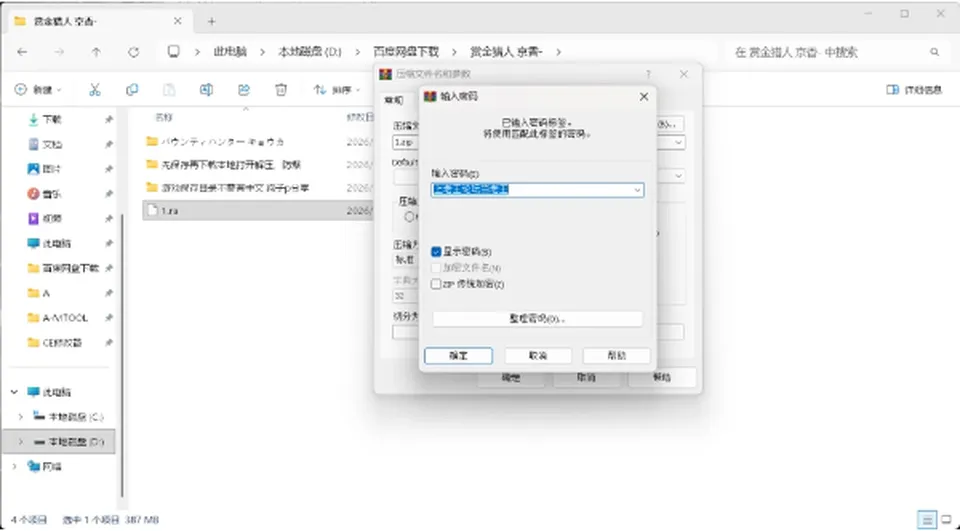
Task: Click the Paste icon in Explorer toolbar
Action: tap(169, 90)
